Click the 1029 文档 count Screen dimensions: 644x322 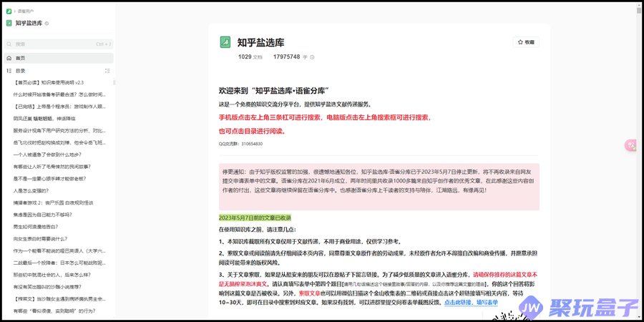(x=250, y=57)
